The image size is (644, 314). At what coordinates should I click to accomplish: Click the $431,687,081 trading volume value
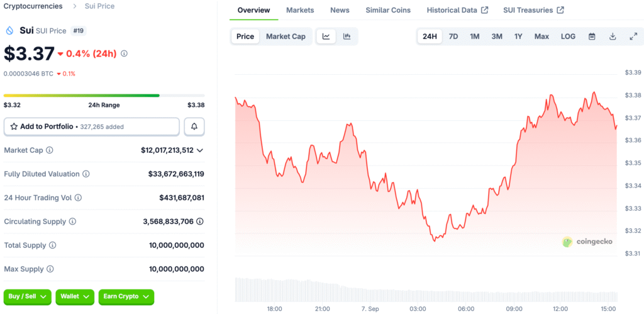[182, 198]
